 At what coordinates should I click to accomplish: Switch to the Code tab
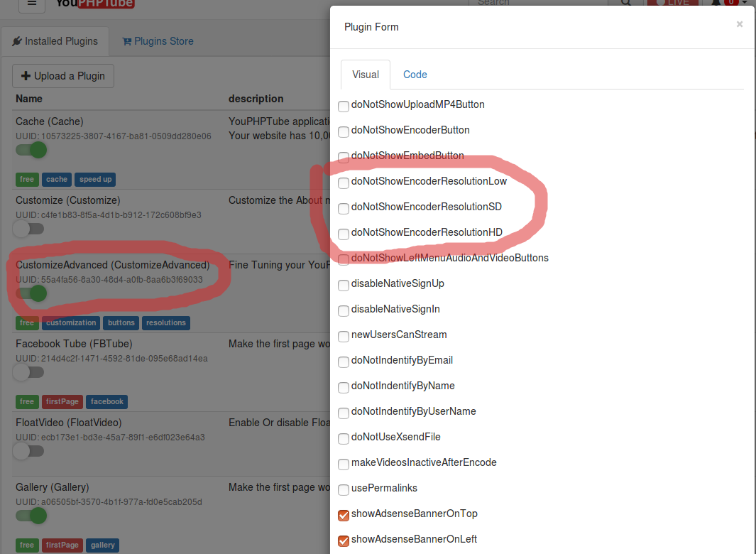[x=415, y=74]
